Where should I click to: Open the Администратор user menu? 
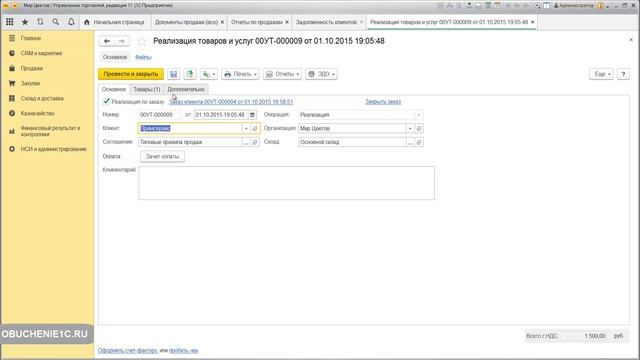tap(574, 6)
